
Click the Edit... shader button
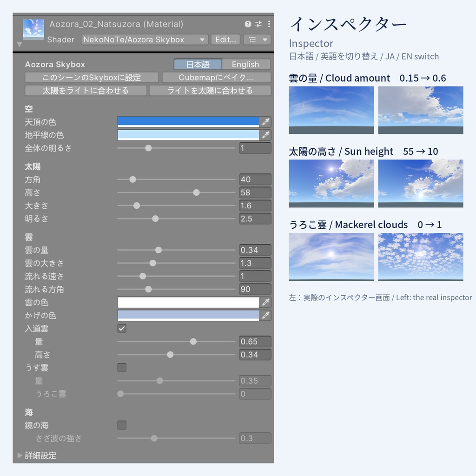225,40
